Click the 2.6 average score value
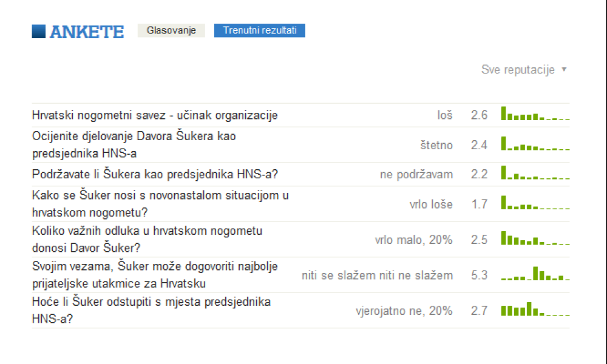The width and height of the screenshot is (607, 364). tap(479, 115)
